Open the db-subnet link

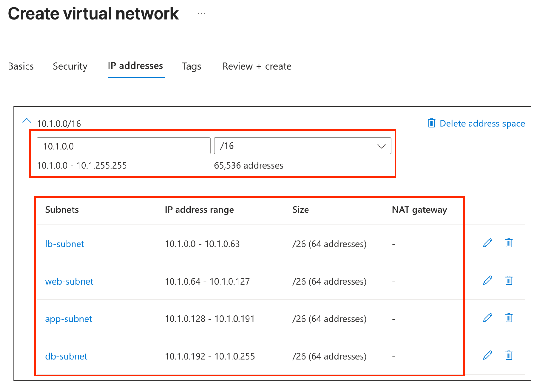pyautogui.click(x=66, y=356)
